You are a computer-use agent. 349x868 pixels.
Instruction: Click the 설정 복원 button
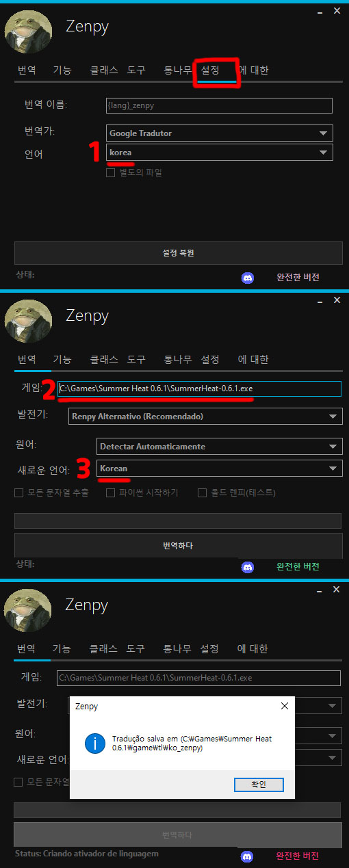click(x=178, y=253)
